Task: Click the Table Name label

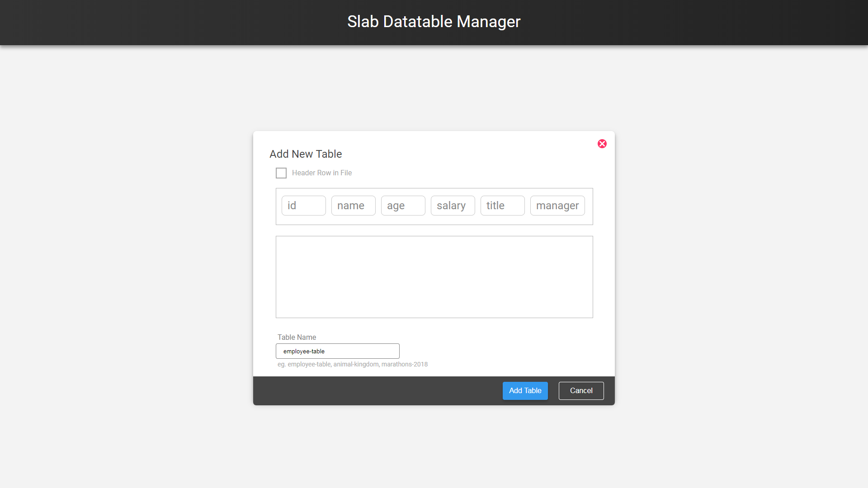Action: click(x=297, y=337)
